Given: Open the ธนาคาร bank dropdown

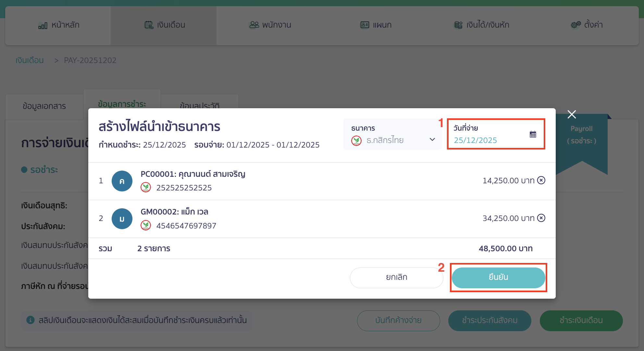Looking at the screenshot, I should click(x=432, y=140).
